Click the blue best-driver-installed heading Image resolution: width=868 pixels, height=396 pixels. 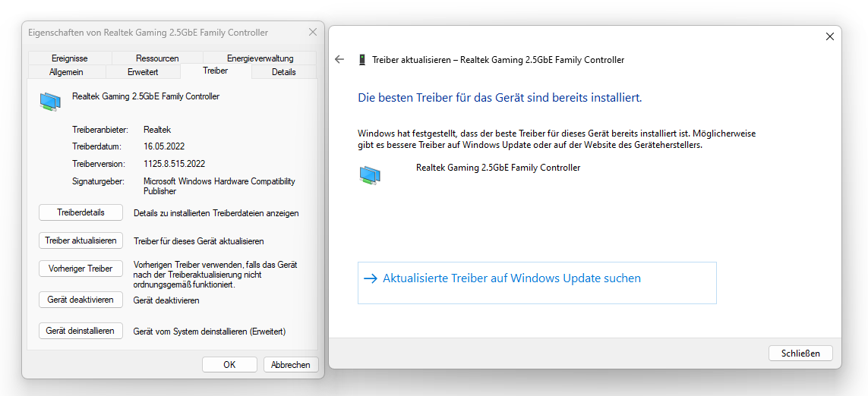click(500, 98)
